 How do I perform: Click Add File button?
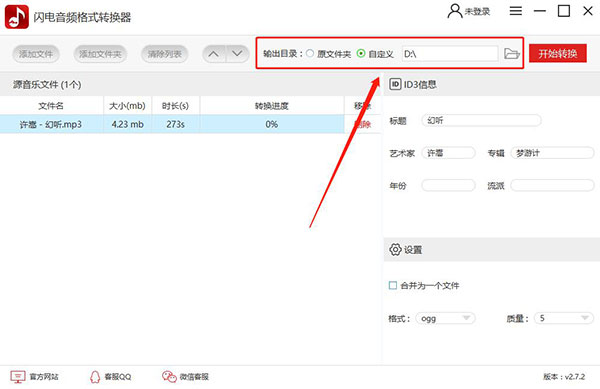pyautogui.click(x=36, y=54)
